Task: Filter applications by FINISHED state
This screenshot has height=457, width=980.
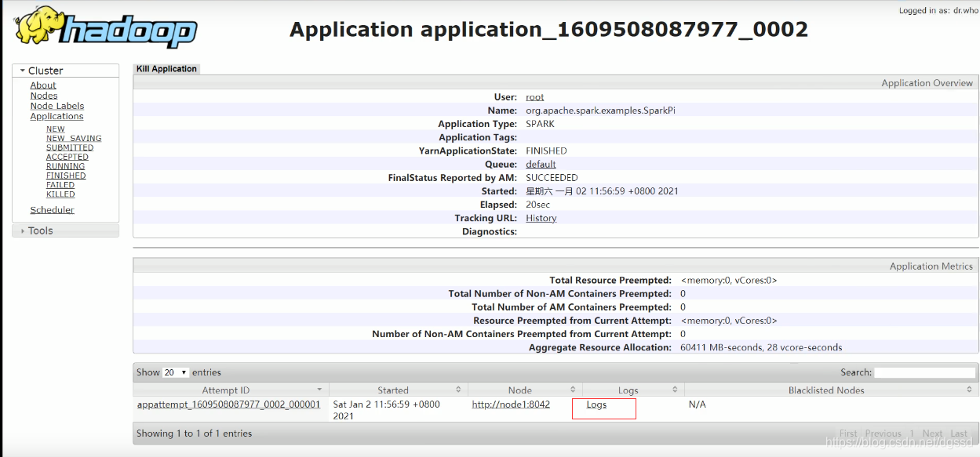Action: (x=66, y=176)
